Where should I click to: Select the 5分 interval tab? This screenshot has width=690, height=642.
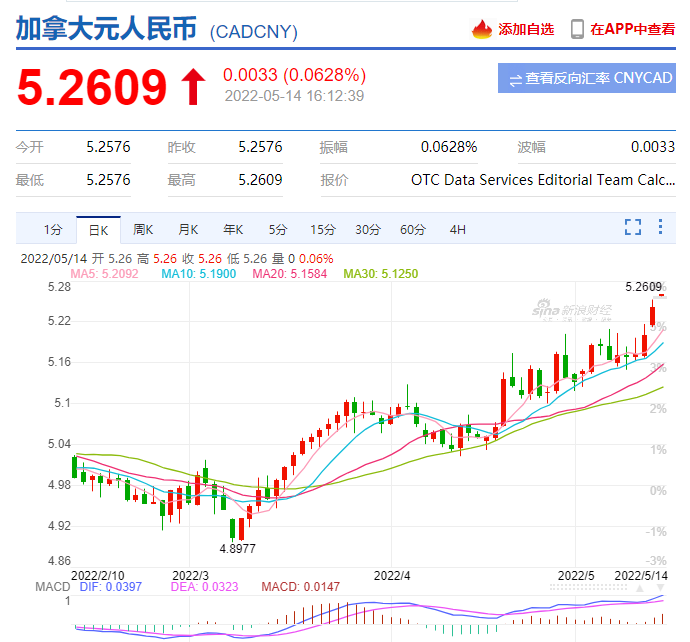point(278,229)
